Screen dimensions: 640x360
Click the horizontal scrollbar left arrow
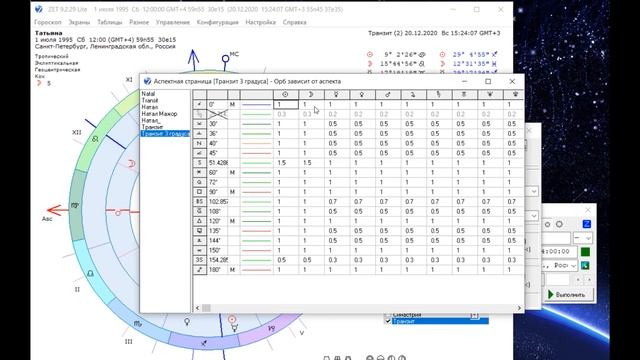coord(198,308)
